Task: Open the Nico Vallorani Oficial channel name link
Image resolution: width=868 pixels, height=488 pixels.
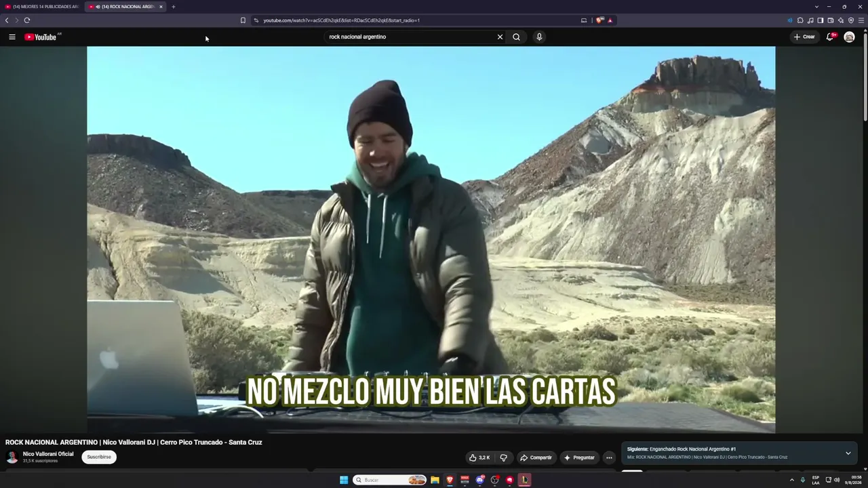Action: tap(48, 454)
